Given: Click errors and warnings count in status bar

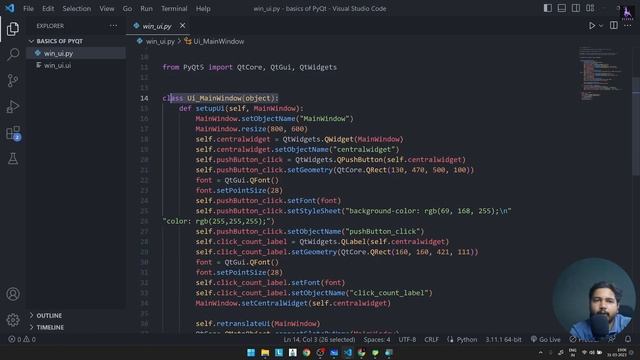Looking at the screenshot, I should 22,339.
